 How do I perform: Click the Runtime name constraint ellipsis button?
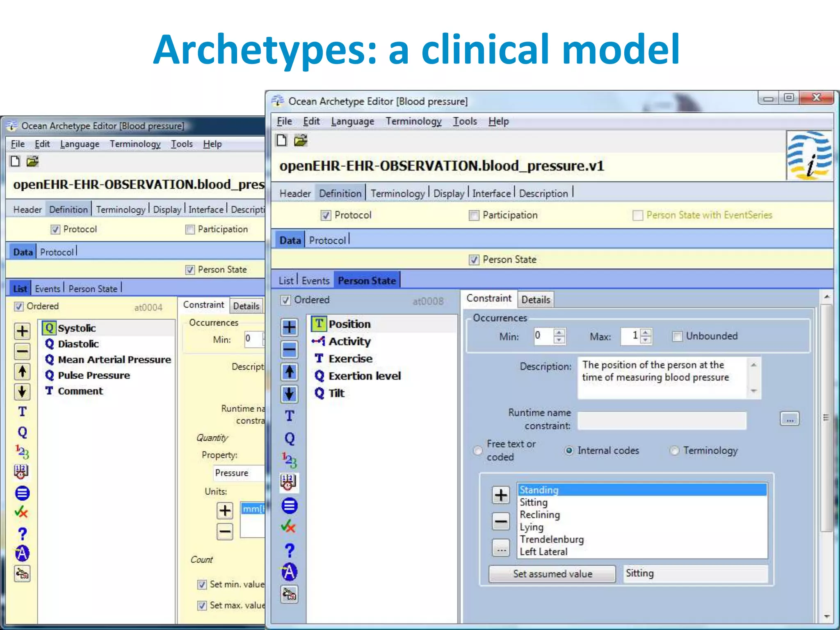point(790,419)
